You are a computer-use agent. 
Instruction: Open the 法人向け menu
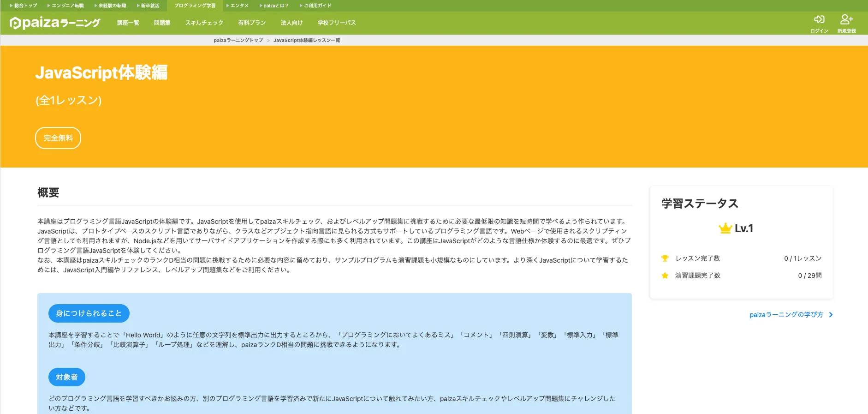click(291, 23)
